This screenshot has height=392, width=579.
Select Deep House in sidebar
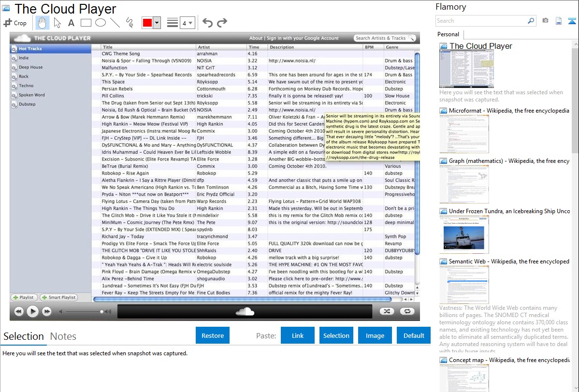pyautogui.click(x=51, y=67)
